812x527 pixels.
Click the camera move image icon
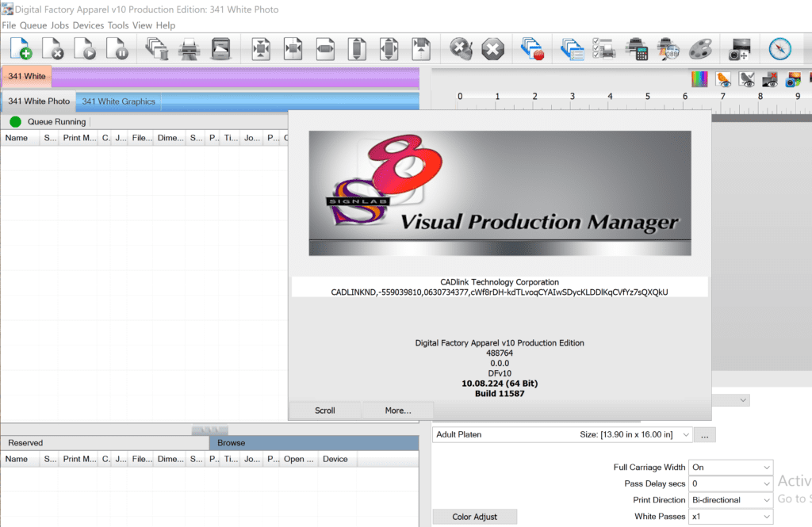point(740,49)
